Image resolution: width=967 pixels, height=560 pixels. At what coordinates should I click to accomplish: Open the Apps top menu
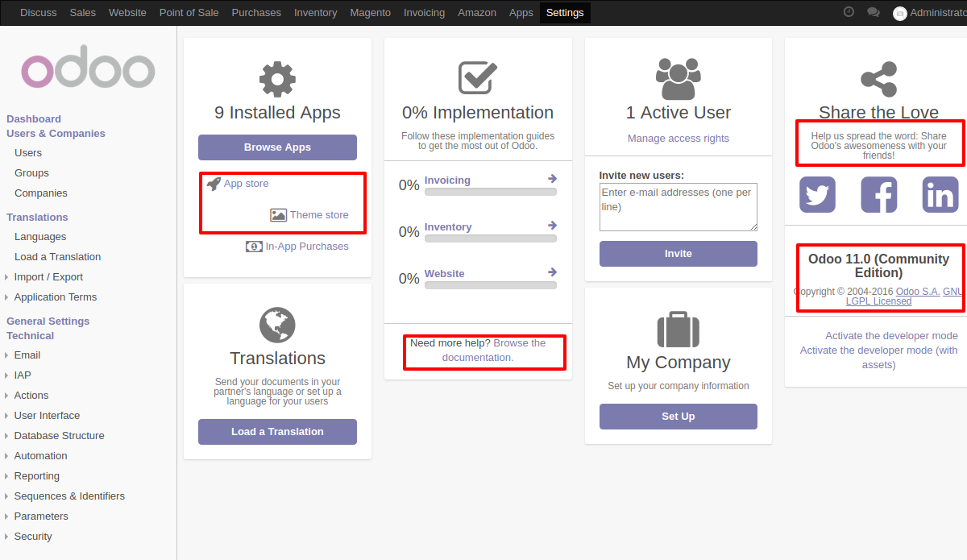point(521,13)
